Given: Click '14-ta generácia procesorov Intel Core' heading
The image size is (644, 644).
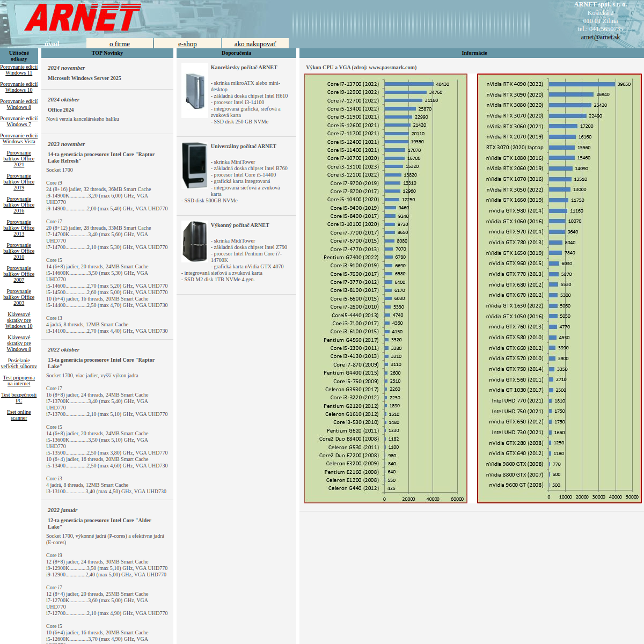Looking at the screenshot, I should point(101,158).
